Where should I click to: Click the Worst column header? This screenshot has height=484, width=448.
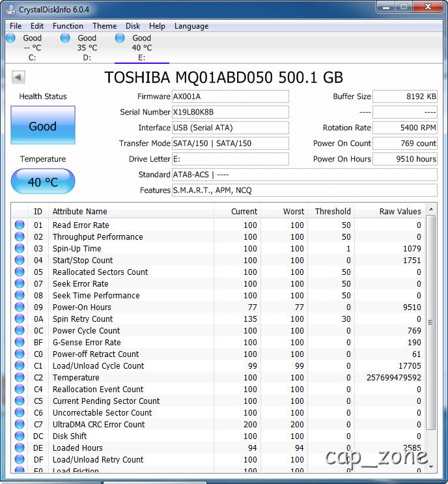point(284,211)
